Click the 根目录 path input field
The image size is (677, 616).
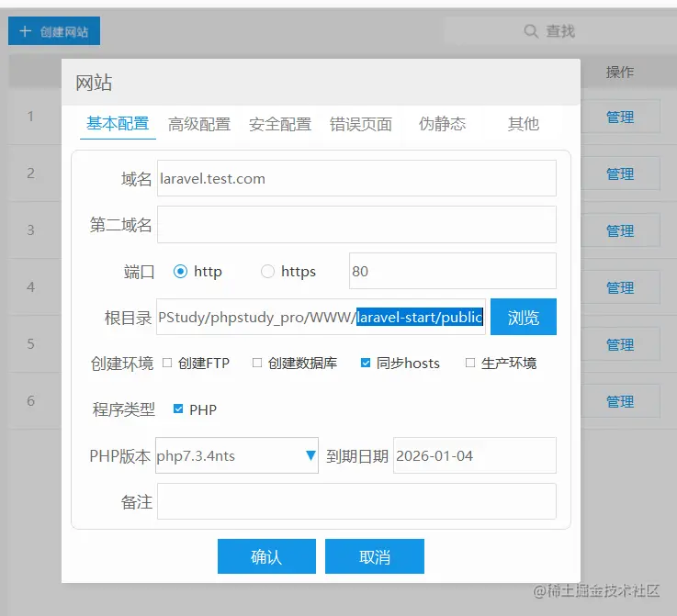pos(321,317)
